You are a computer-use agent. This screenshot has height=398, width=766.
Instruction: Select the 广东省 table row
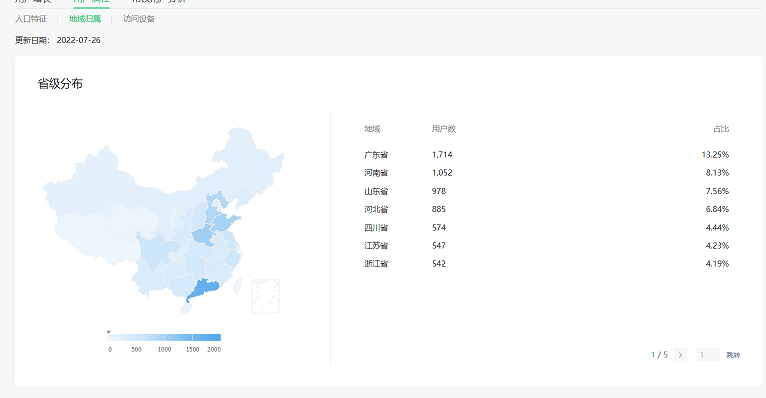[546, 155]
